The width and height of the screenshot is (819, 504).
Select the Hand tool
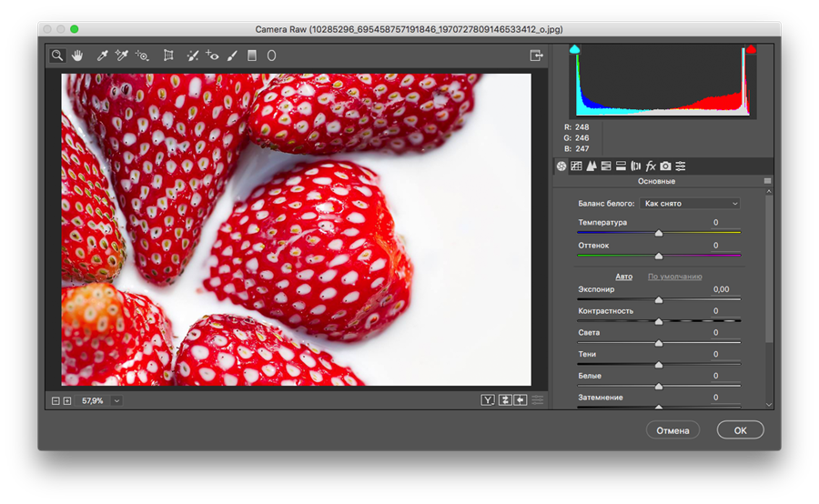[x=77, y=55]
